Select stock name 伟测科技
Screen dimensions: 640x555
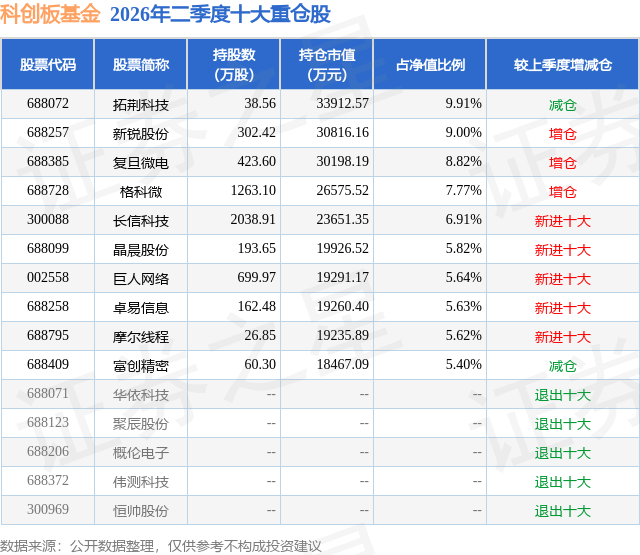[141, 482]
